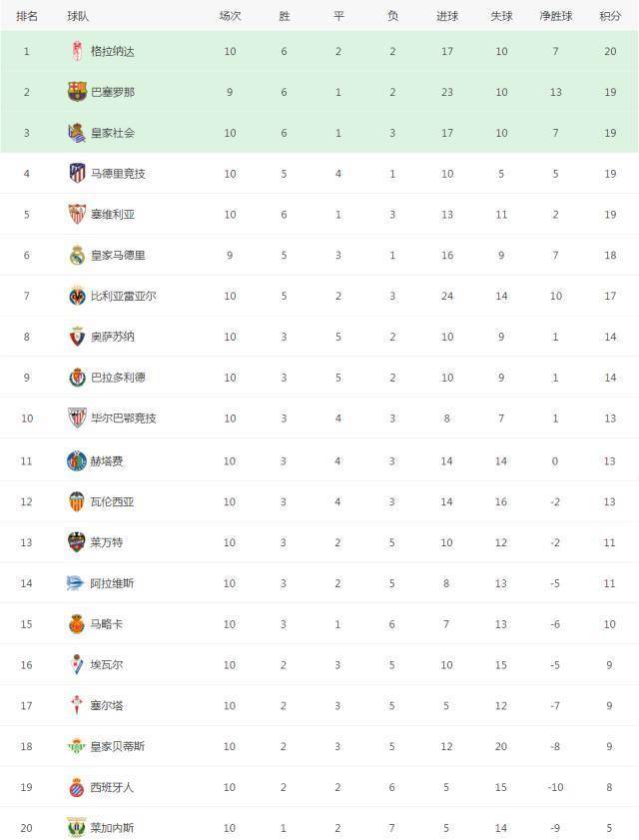Click the Espanyol club crest icon
Viewport: 639px width, 840px height.
(x=77, y=787)
